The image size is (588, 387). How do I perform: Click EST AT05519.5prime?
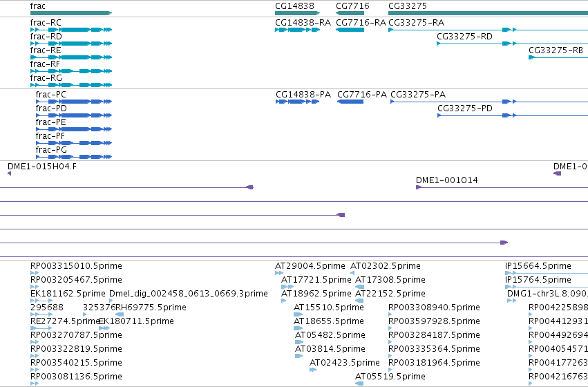359,384
